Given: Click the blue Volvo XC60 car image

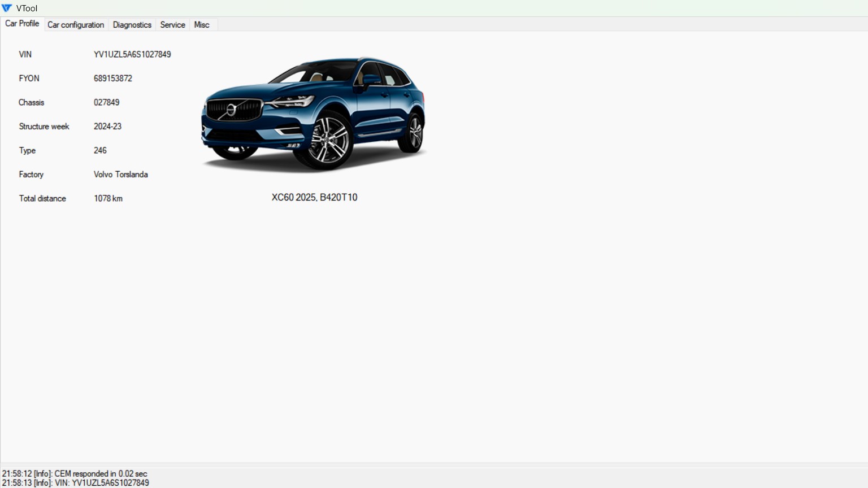Looking at the screenshot, I should [x=314, y=113].
